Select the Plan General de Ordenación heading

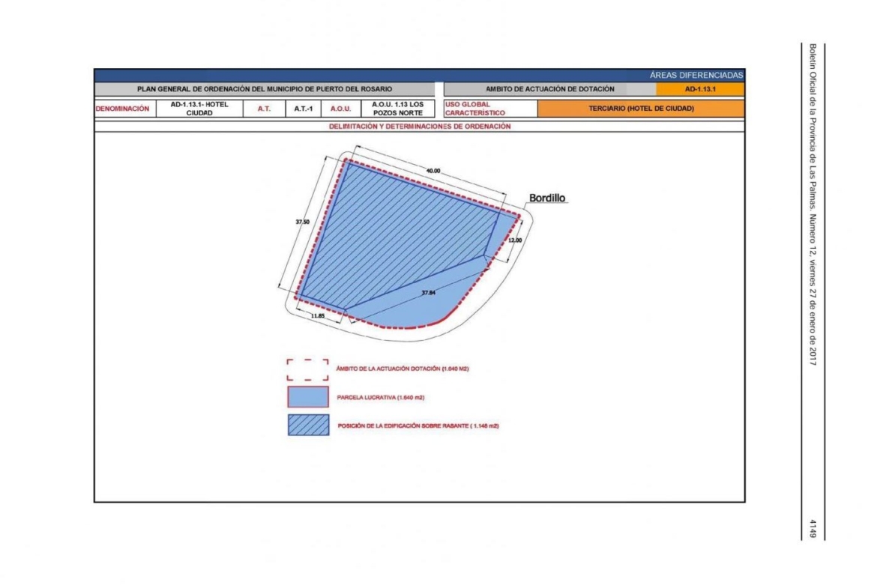(264, 89)
